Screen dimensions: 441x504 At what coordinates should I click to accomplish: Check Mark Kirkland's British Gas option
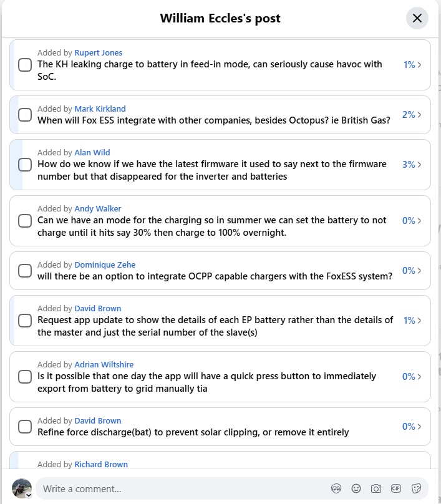25,114
